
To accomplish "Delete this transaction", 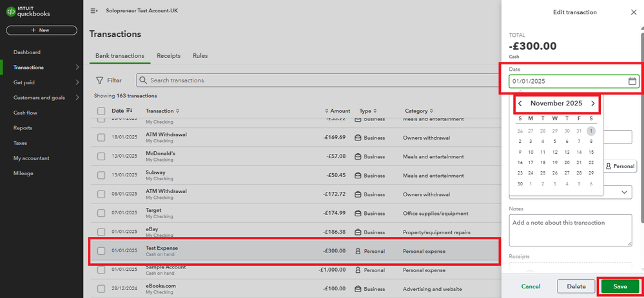I will (576, 286).
